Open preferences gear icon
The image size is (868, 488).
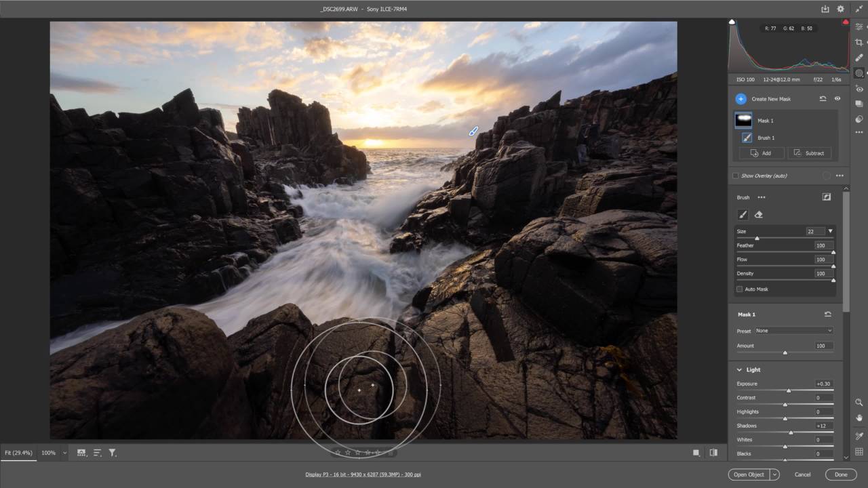[x=841, y=9]
